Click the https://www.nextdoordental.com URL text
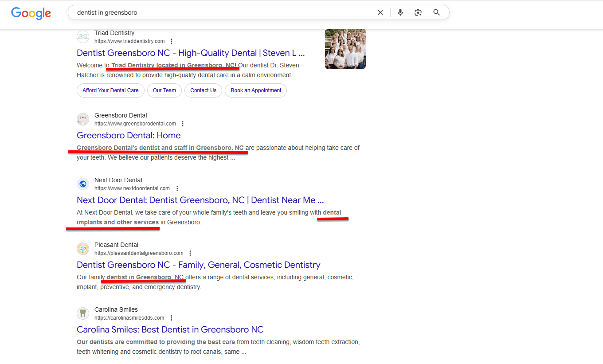The image size is (603, 364). (132, 188)
